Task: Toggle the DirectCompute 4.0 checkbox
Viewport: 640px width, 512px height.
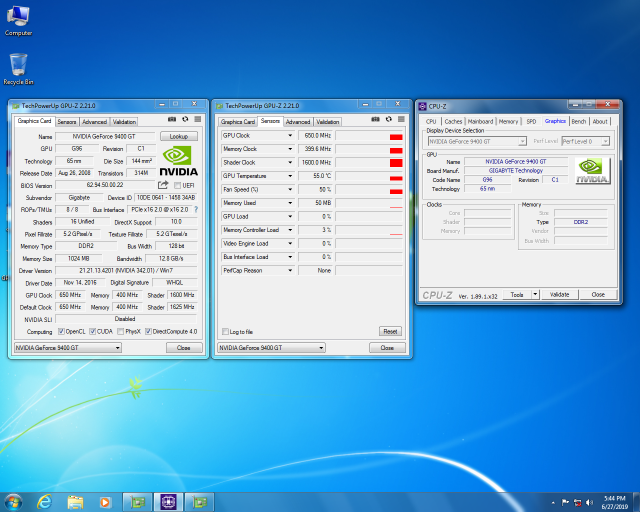Action: 148,331
